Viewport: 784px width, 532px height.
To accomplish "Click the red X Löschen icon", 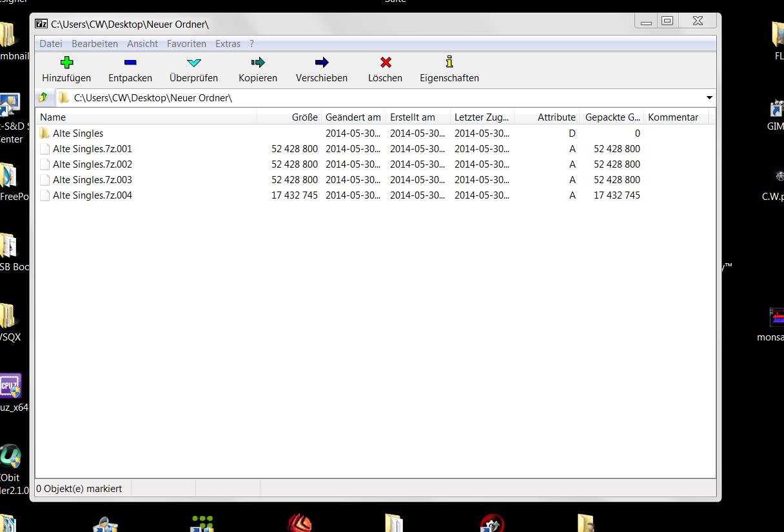I will [386, 63].
